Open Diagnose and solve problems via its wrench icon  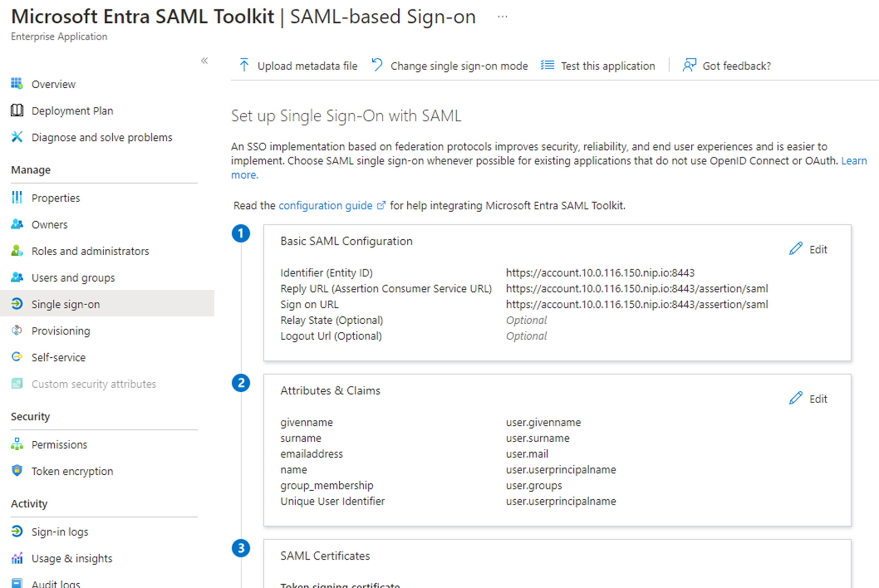(16, 137)
